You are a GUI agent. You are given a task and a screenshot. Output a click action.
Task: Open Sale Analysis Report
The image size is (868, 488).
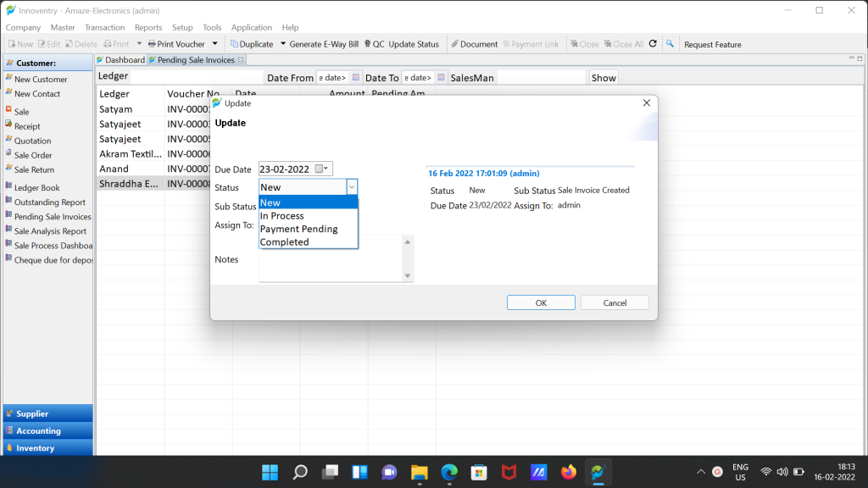[50, 230]
